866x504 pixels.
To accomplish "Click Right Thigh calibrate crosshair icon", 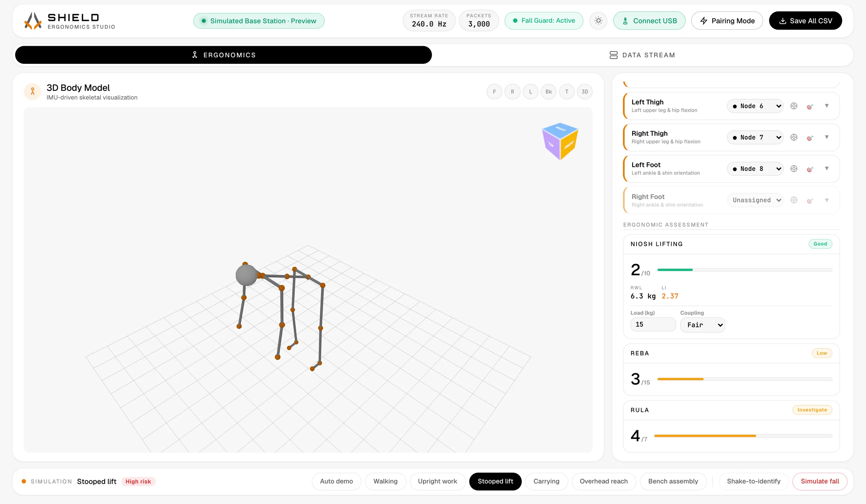I will pos(794,137).
